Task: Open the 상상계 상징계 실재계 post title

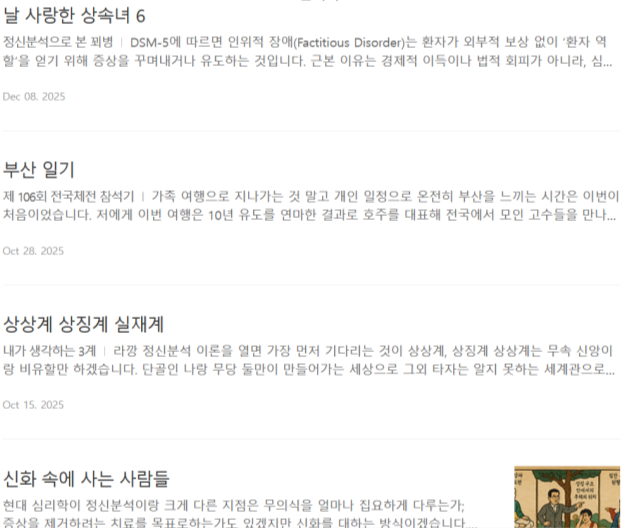Action: pyautogui.click(x=83, y=324)
